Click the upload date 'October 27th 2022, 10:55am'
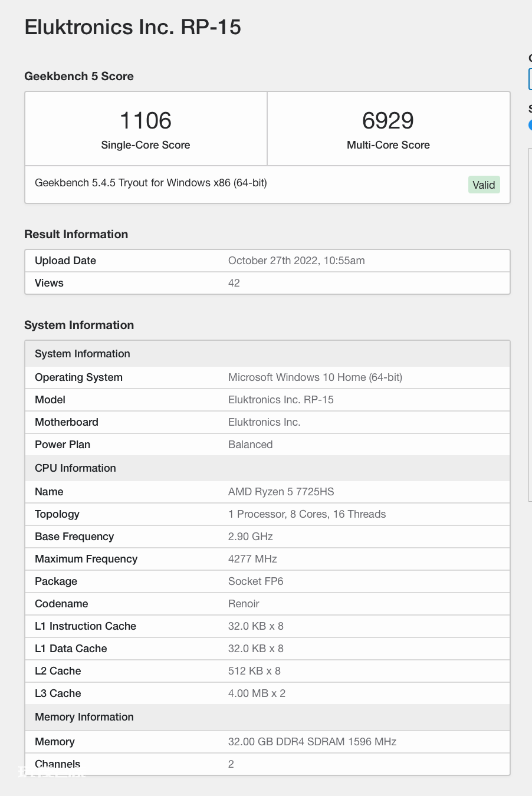This screenshot has height=796, width=532. [297, 261]
